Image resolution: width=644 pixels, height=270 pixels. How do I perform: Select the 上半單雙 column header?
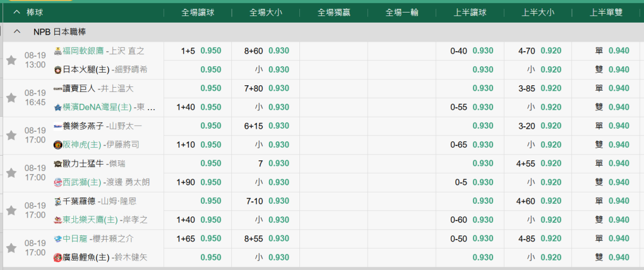[x=606, y=13]
